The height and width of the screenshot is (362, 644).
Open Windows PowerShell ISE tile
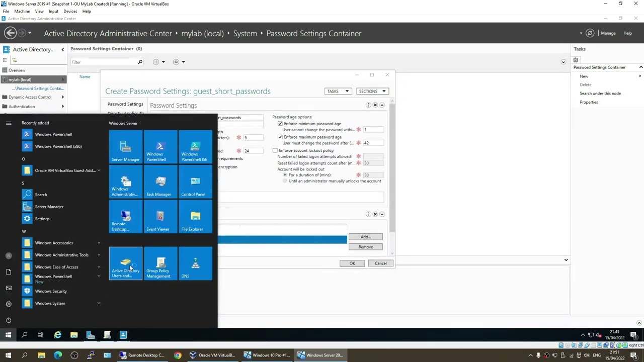[x=195, y=147]
